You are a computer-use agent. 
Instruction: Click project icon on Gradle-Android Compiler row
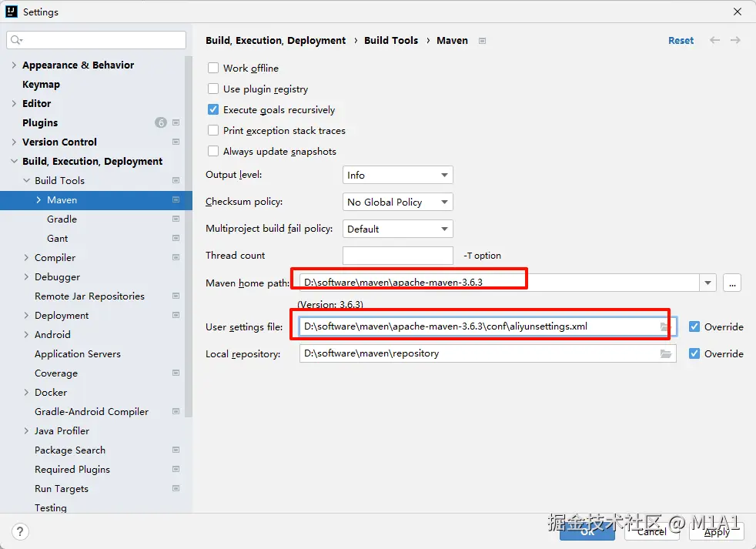176,411
